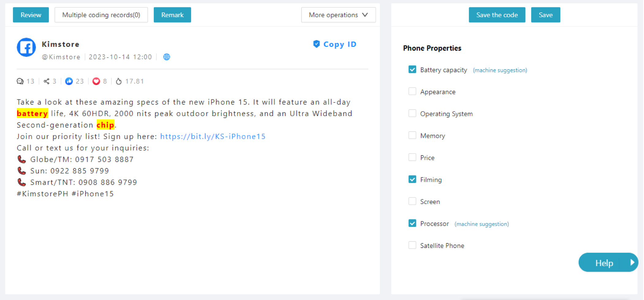Click the Remark button
Screen dimensions: 644x300
(x=172, y=15)
